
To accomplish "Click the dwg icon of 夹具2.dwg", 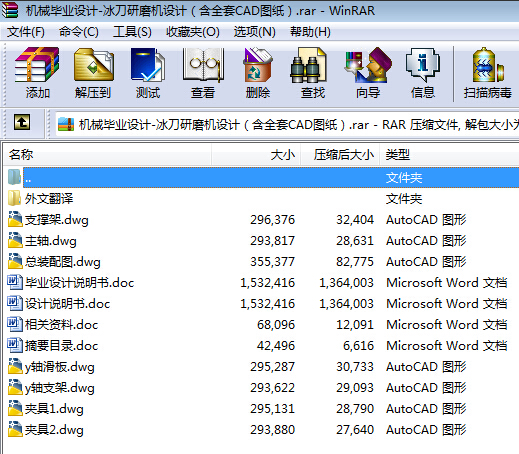I will click(15, 429).
